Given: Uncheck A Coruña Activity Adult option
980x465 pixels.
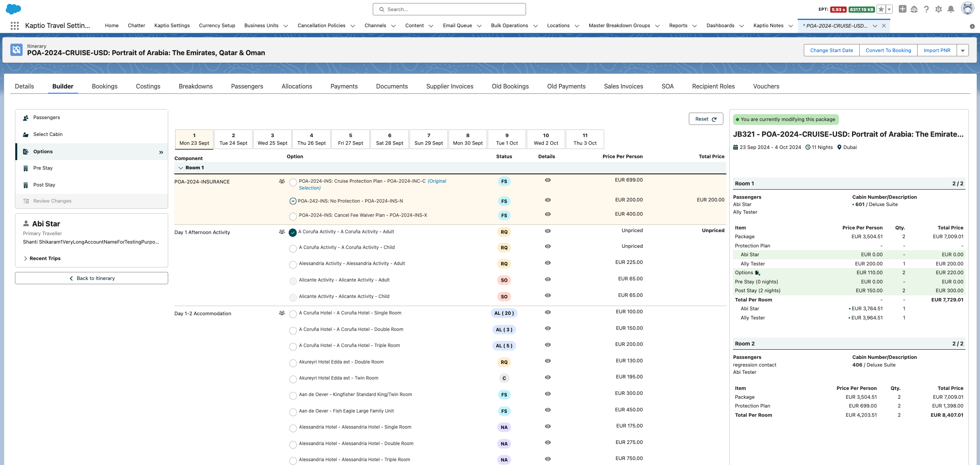Looking at the screenshot, I should pyautogui.click(x=293, y=232).
